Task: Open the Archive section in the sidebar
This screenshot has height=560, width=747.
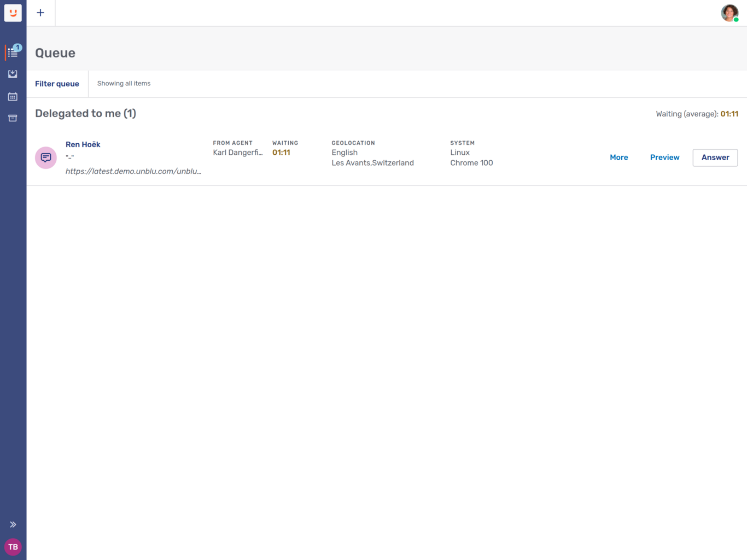Action: tap(13, 118)
